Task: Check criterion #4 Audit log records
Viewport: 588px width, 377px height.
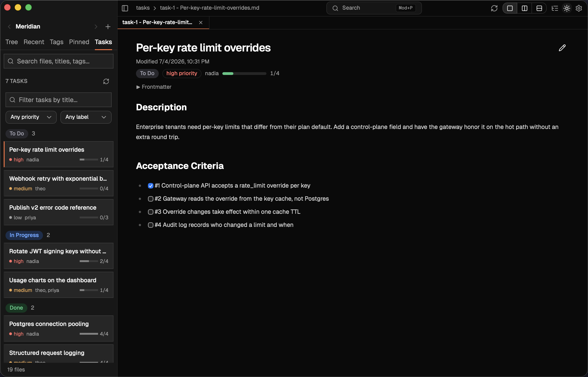Action: click(x=151, y=225)
